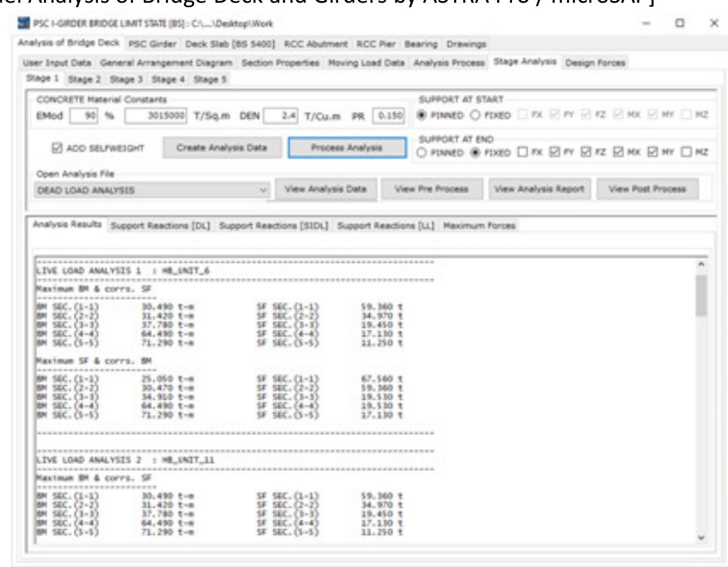Open the Support Reactions [LL] tab
728x567 pixels.
point(386,224)
